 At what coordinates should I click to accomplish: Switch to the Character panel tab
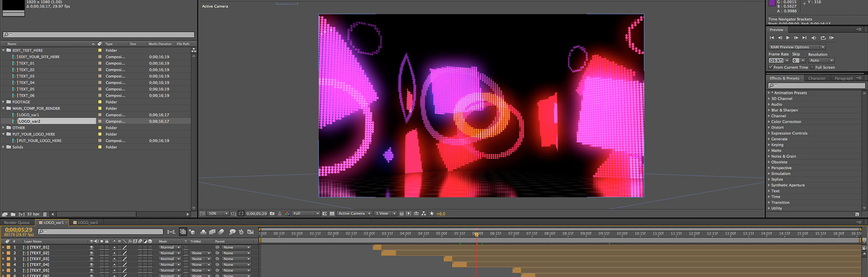(816, 78)
